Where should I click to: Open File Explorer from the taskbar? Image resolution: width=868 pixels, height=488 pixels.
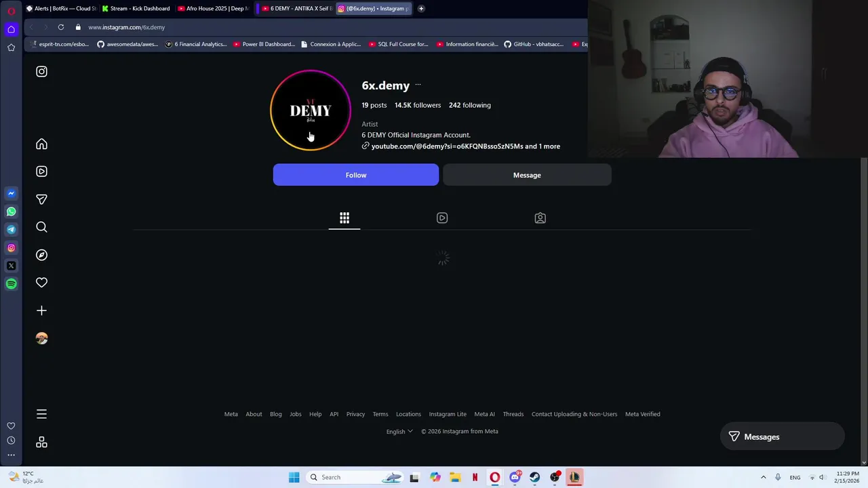pos(455,477)
